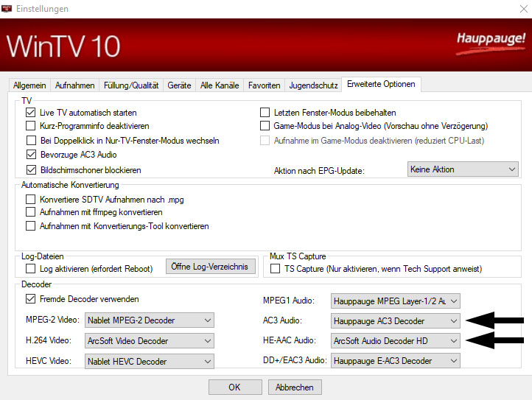The width and height of the screenshot is (532, 400).
Task: Click the Abbrechen button
Action: (295, 387)
